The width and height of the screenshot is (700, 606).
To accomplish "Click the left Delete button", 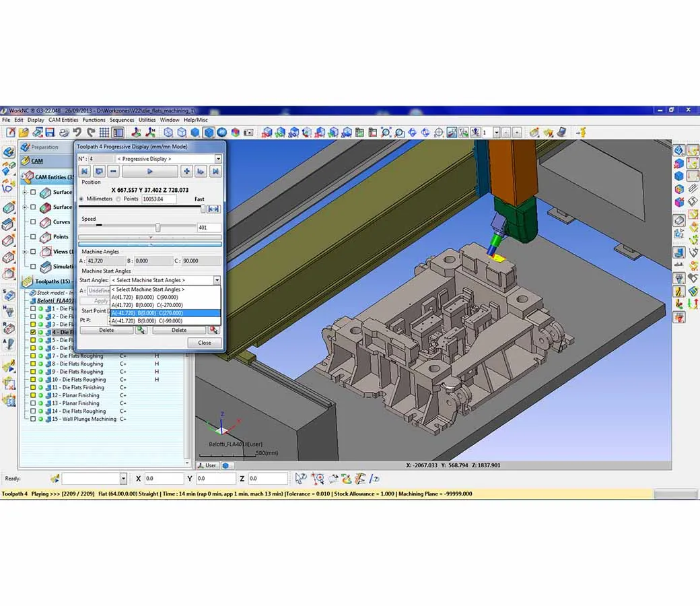I will click(106, 330).
